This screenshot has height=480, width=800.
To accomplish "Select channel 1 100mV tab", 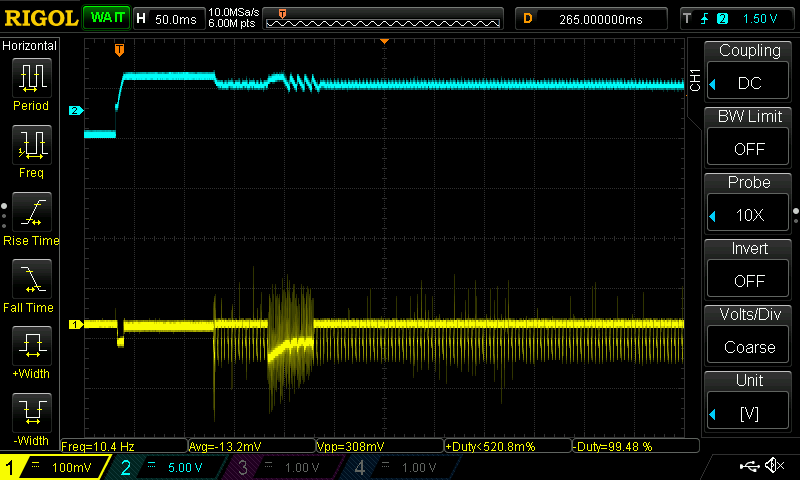I will [x=54, y=467].
